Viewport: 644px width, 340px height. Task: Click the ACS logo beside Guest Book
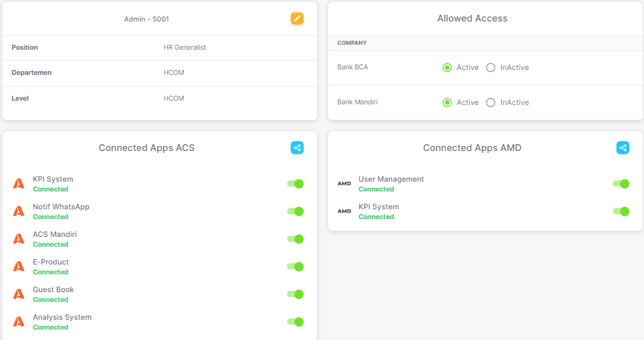coord(19,294)
